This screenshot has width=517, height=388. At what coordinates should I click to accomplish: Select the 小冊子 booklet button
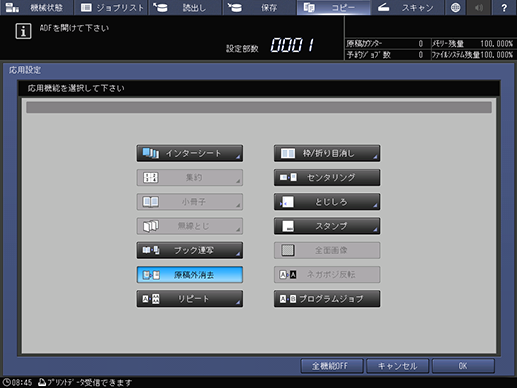point(190,202)
